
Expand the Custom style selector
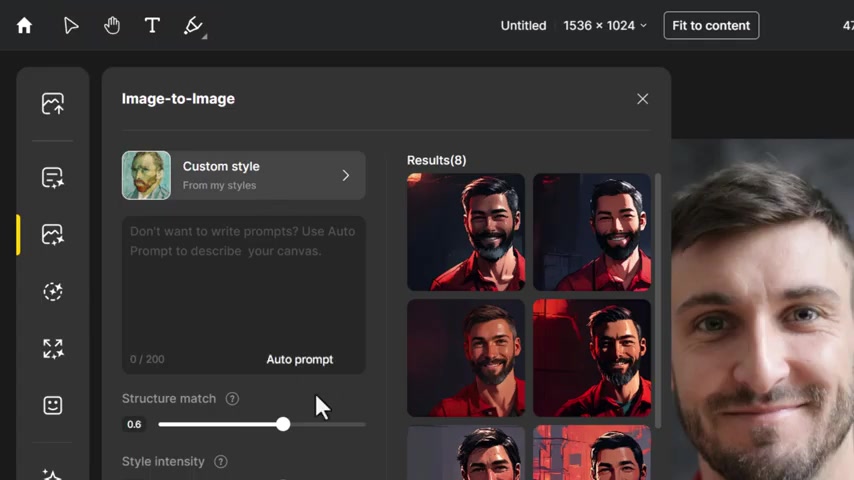243,175
